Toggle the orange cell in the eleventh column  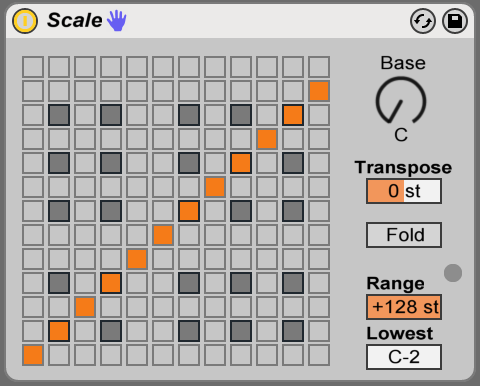coord(293,115)
